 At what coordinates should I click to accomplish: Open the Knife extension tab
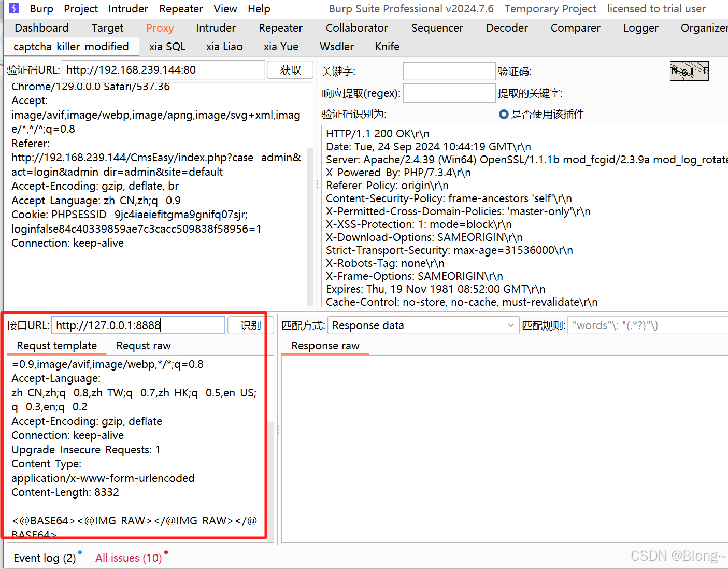click(387, 47)
